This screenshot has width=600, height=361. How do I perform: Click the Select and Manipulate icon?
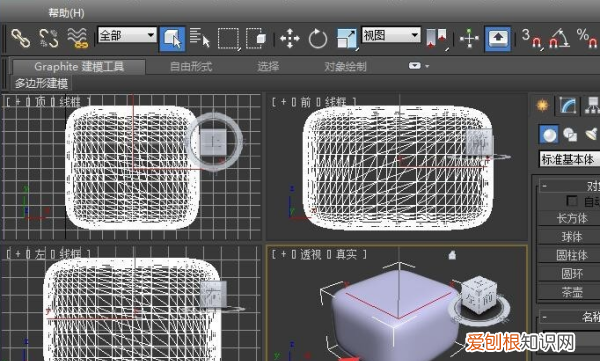point(469,39)
